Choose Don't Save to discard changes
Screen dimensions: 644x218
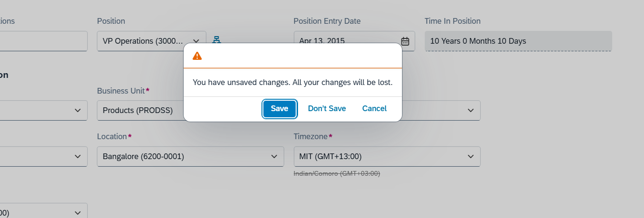tap(327, 109)
